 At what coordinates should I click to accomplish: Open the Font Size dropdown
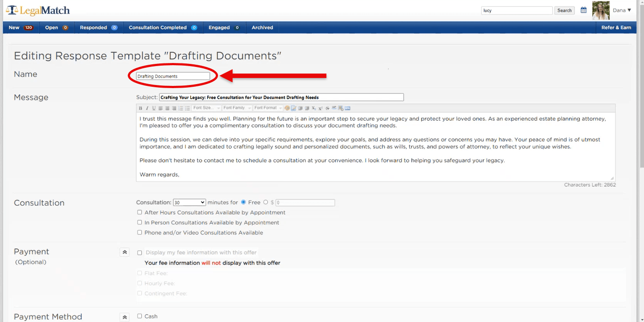coord(206,108)
